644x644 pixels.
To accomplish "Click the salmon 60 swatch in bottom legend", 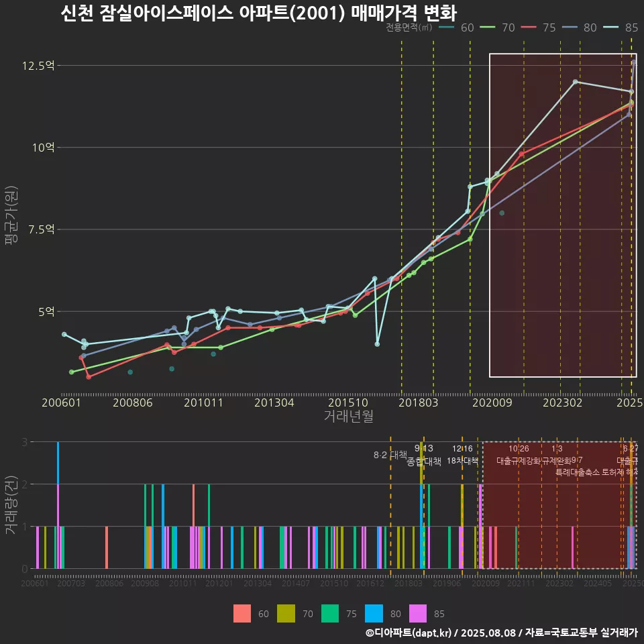I will coord(242,614).
